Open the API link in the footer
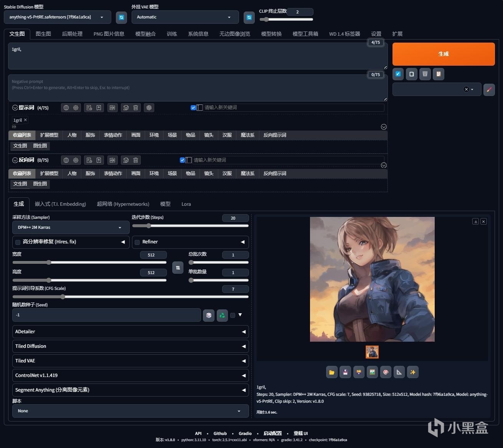Viewport: 503px width, 448px height. (x=198, y=433)
